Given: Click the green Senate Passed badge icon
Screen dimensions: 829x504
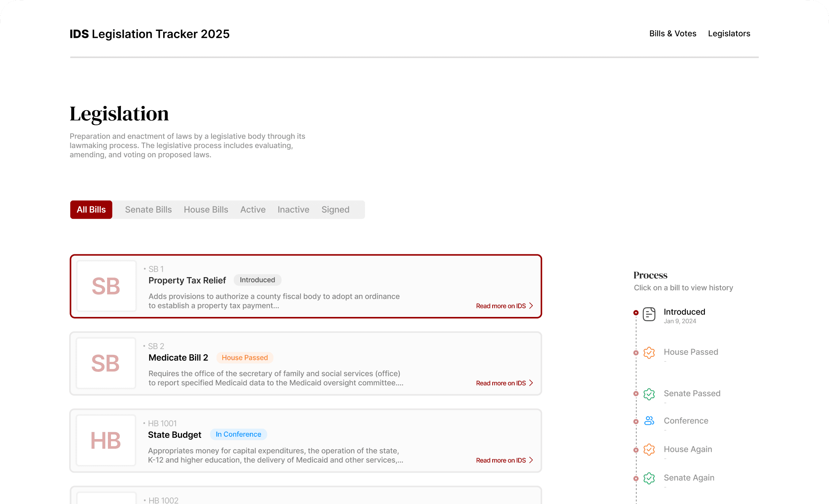Looking at the screenshot, I should tap(649, 394).
